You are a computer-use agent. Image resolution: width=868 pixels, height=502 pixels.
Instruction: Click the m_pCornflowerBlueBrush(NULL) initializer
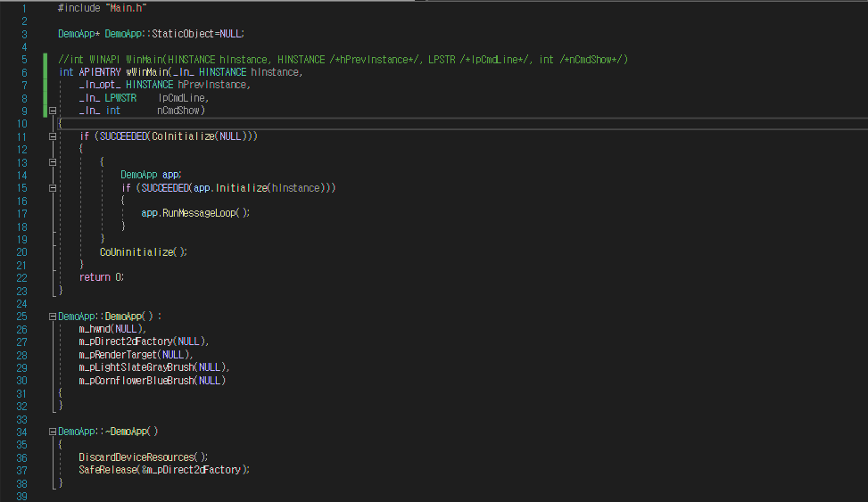point(153,380)
